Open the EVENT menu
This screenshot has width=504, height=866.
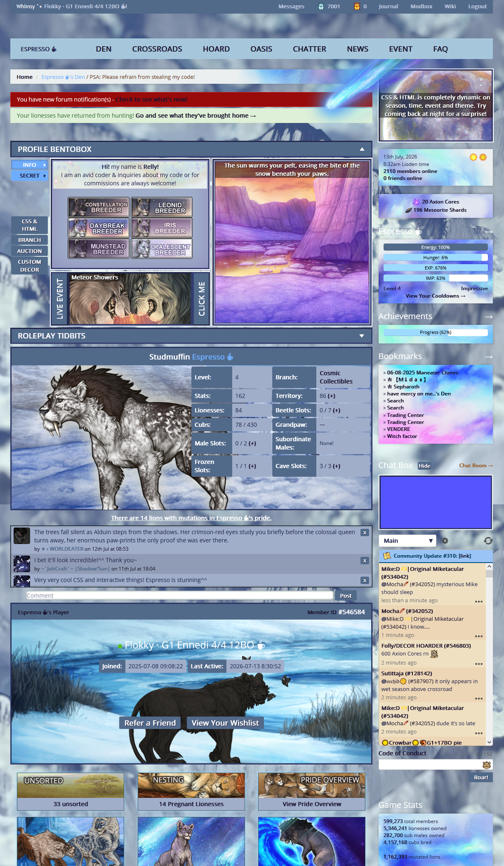pos(400,49)
